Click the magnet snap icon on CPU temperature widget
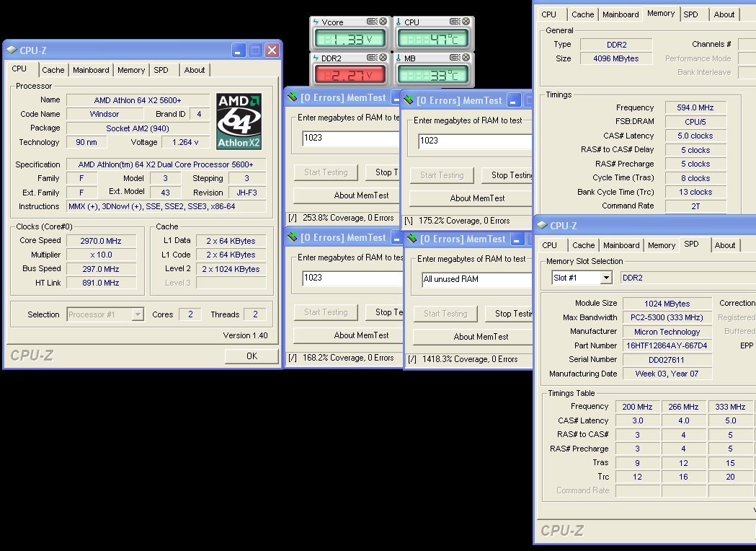 click(x=455, y=22)
